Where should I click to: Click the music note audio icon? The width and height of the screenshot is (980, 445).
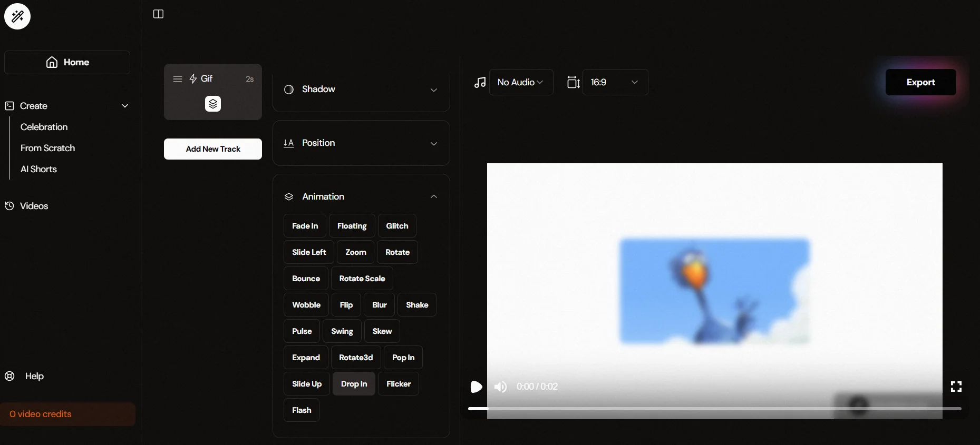(x=479, y=83)
